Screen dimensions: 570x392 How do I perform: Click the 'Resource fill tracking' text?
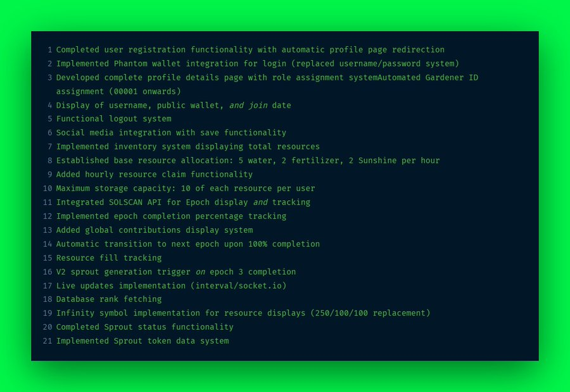[109, 258]
